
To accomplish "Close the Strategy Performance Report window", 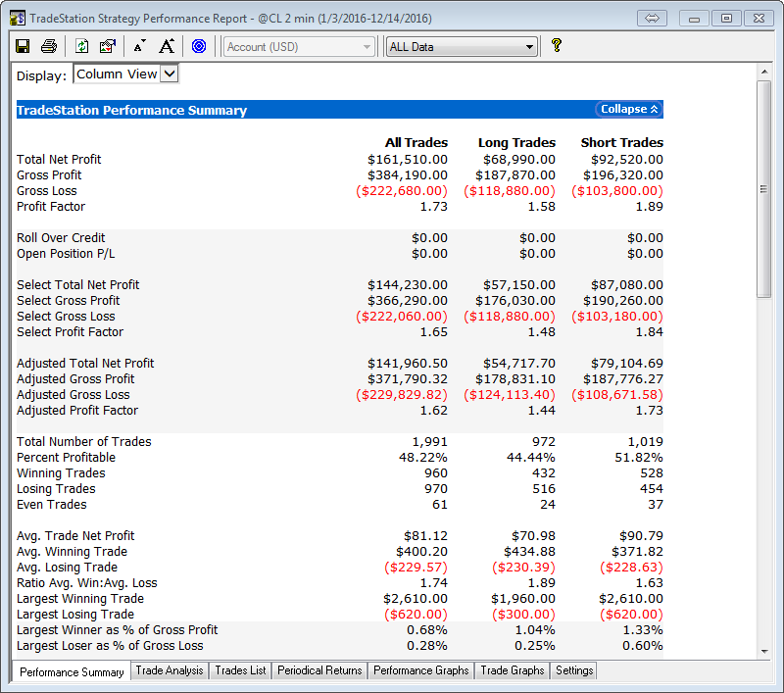I will (x=759, y=19).
